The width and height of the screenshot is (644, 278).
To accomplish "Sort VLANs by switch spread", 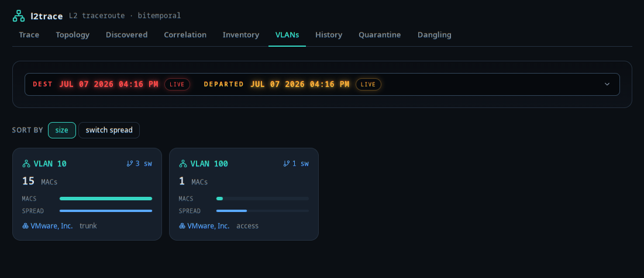I will click(x=109, y=130).
